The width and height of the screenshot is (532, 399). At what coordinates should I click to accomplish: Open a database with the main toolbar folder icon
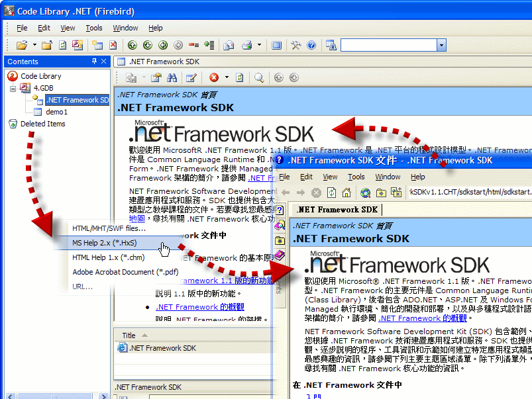coord(22,45)
